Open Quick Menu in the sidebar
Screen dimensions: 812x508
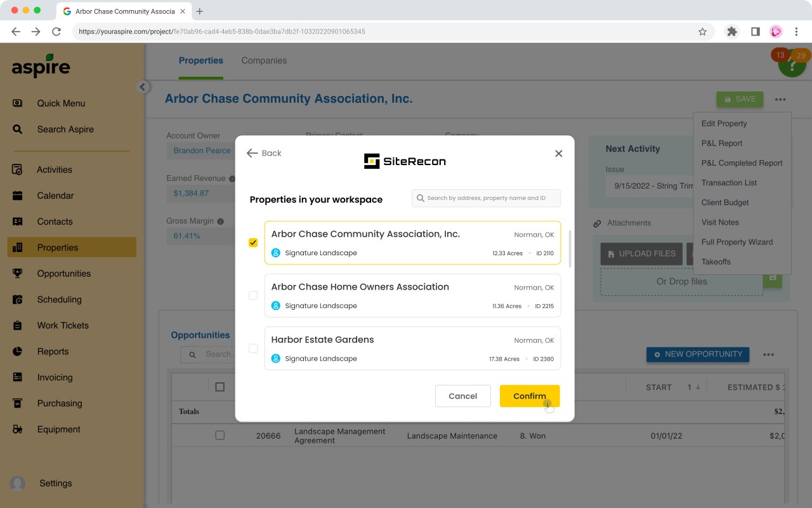61,104
